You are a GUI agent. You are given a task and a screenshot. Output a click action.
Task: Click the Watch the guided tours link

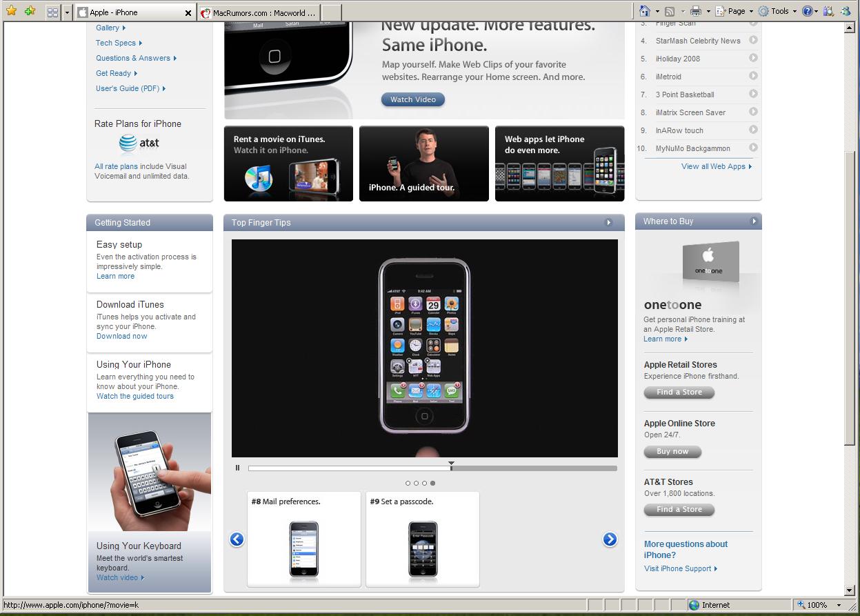(x=135, y=396)
